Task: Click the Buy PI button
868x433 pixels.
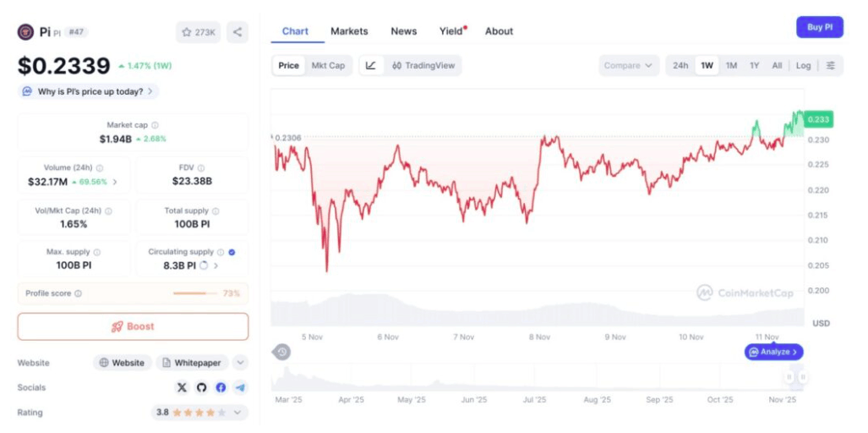Action: point(820,27)
